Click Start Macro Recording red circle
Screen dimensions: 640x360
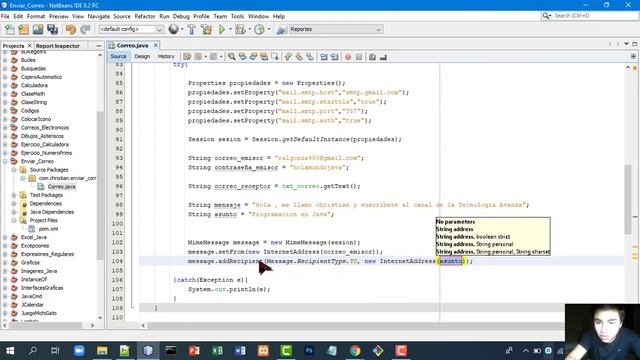[x=348, y=57]
